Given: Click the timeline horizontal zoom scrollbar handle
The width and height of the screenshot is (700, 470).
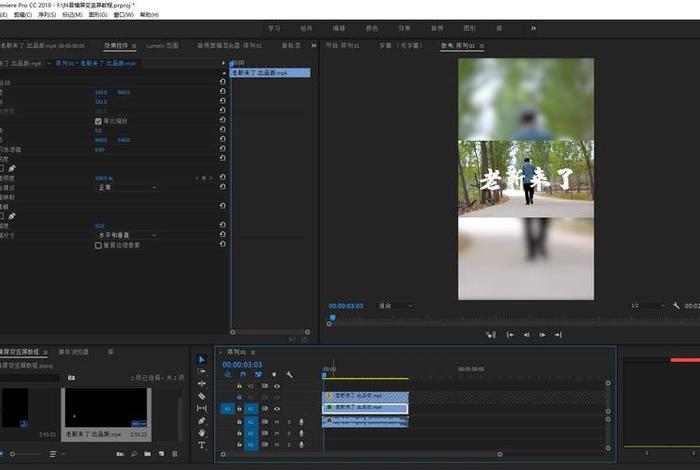Looking at the screenshot, I should 500,454.
